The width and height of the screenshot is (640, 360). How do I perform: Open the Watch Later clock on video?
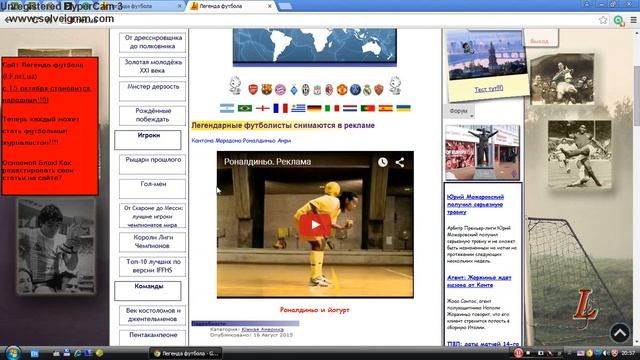click(382, 162)
